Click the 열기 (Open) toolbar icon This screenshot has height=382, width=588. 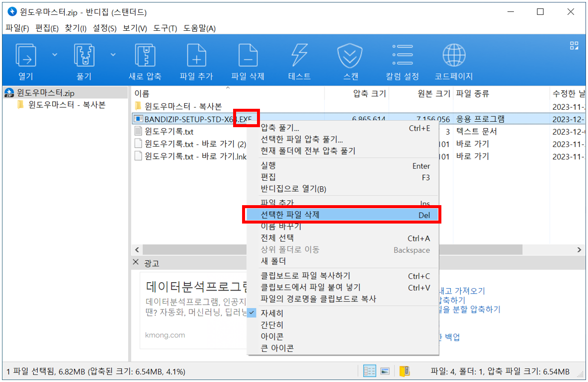26,56
